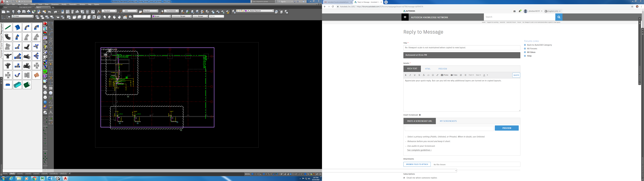Toggle lineweight display in status bar

tap(282, 174)
